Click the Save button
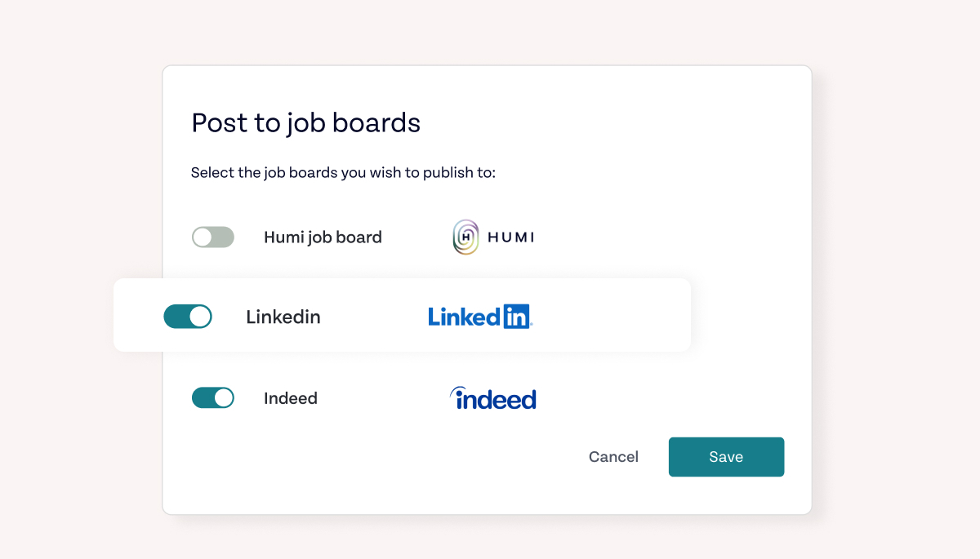This screenshot has height=559, width=980. click(x=726, y=457)
